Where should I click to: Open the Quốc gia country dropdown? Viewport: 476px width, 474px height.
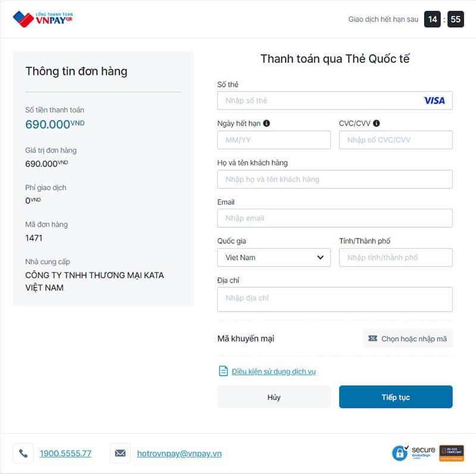(274, 258)
